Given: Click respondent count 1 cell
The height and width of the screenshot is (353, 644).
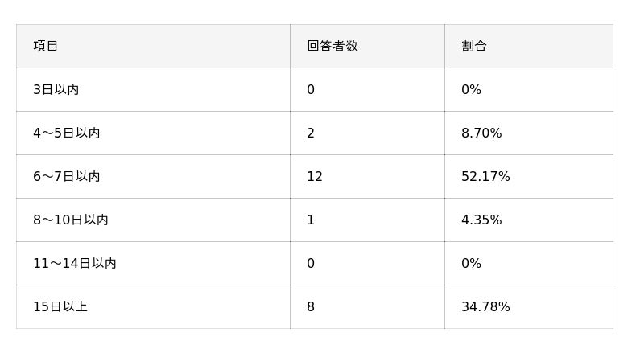Looking at the screenshot, I should click(x=311, y=220).
